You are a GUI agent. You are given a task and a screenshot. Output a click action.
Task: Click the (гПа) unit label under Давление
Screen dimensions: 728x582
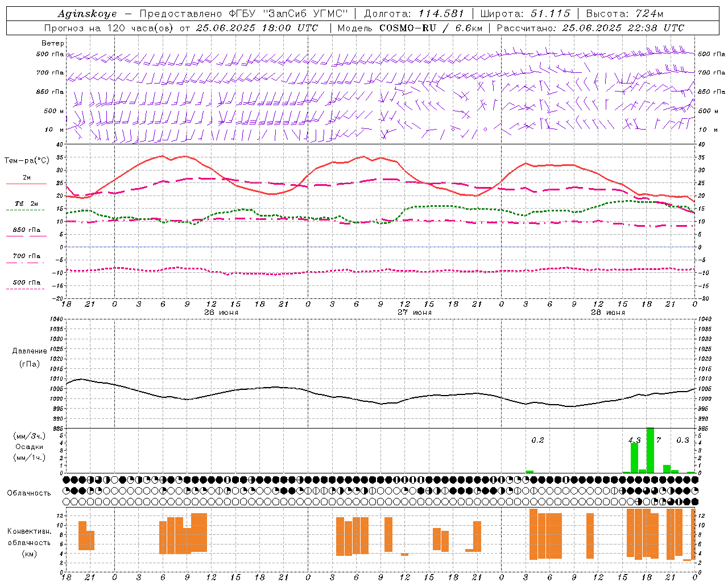[x=30, y=364]
